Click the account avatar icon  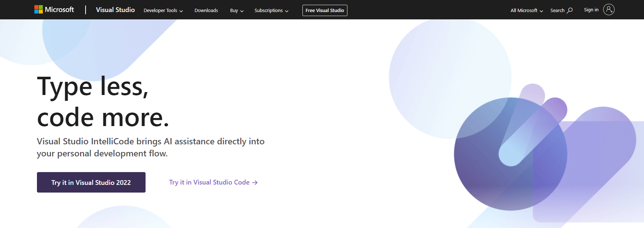(x=609, y=9)
